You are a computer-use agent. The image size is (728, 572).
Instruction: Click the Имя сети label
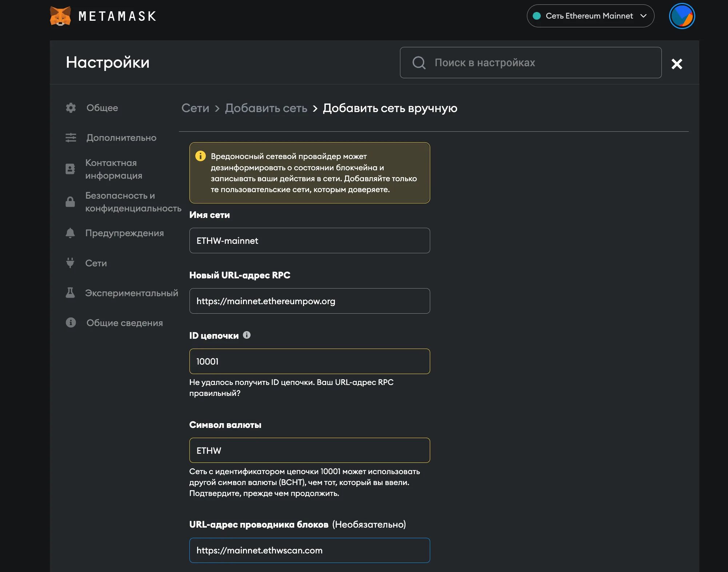209,215
